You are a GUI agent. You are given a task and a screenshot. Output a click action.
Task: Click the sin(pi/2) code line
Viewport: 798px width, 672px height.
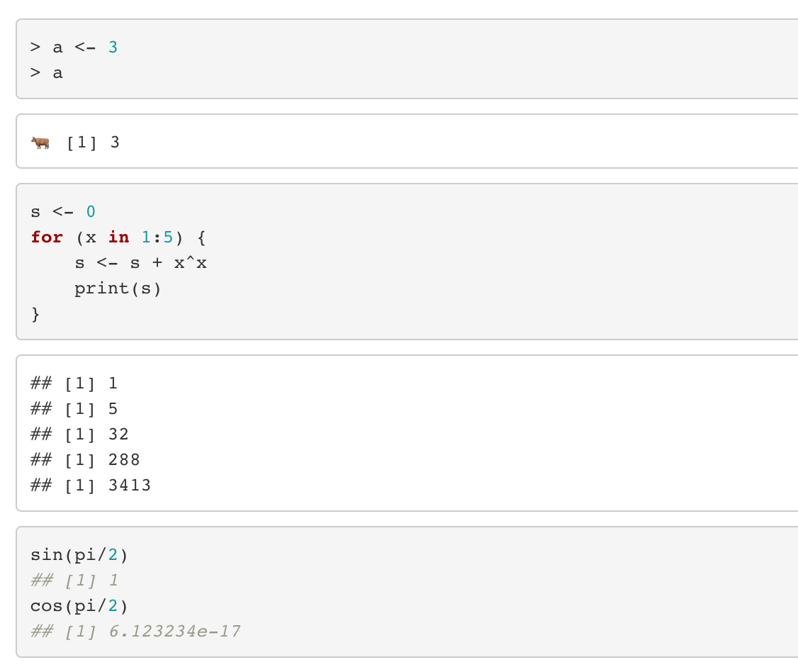[x=79, y=555]
